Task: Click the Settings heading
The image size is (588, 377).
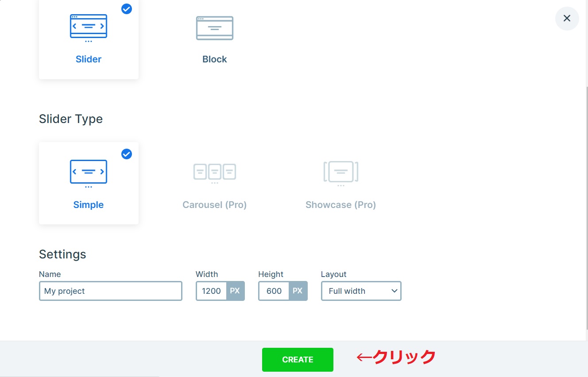Action: (62, 254)
